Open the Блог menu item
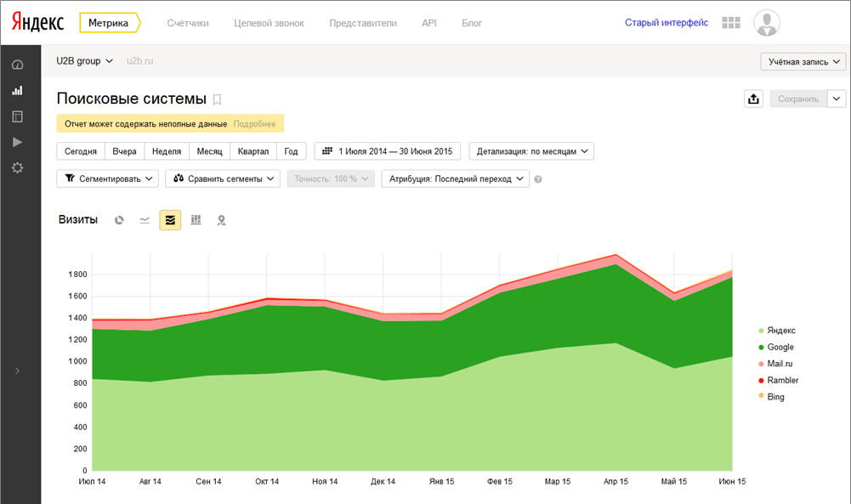Viewport: 851px width, 504px height. 472,23
